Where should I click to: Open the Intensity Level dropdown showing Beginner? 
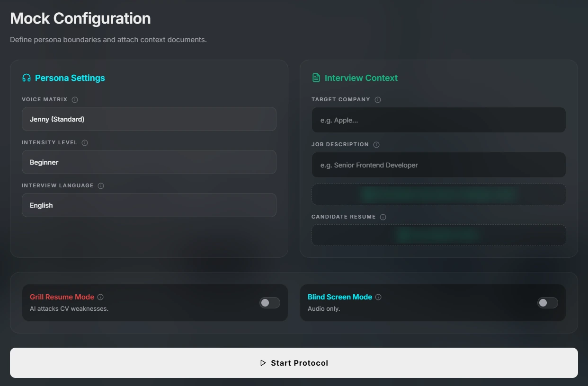pos(149,162)
